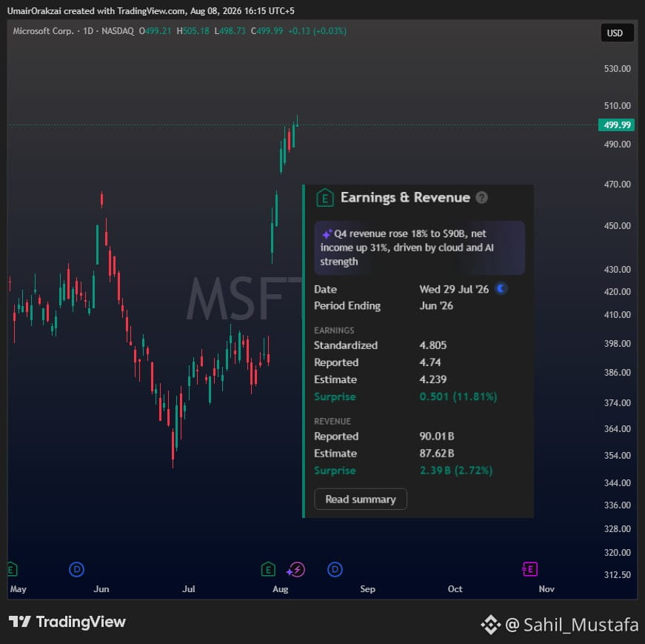The height and width of the screenshot is (644, 645).
Task: Click the Jun label on time axis
Action: pos(101,589)
